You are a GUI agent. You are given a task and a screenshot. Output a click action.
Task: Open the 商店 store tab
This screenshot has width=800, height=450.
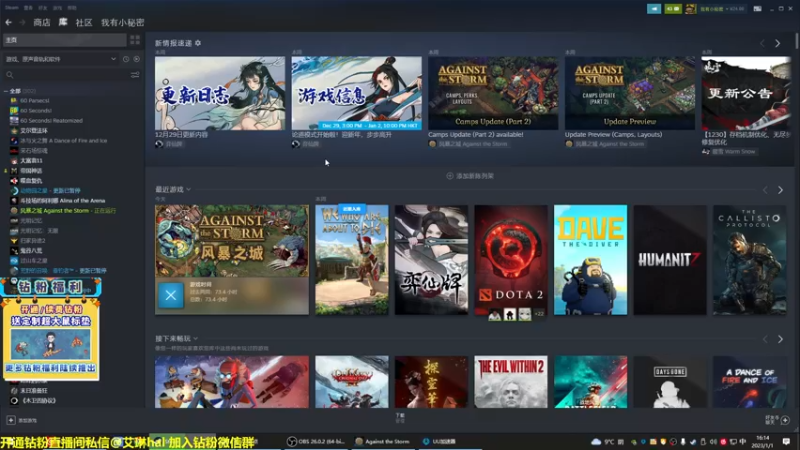(42, 22)
